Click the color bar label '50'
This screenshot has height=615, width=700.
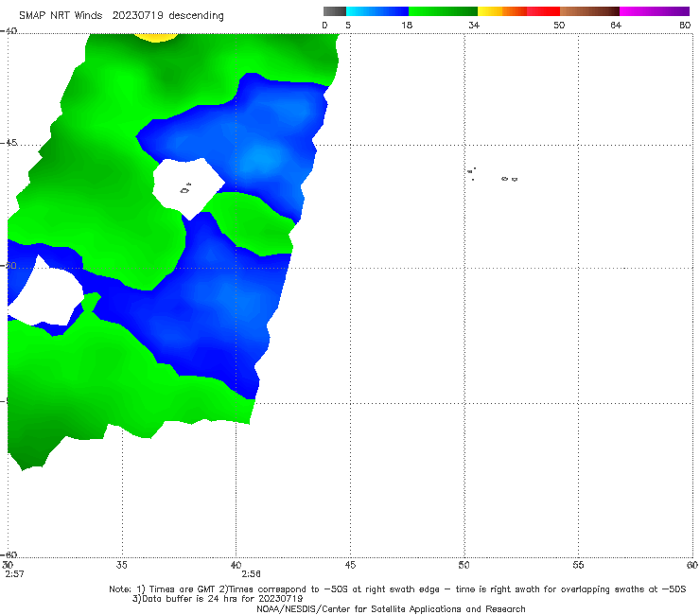(x=559, y=26)
